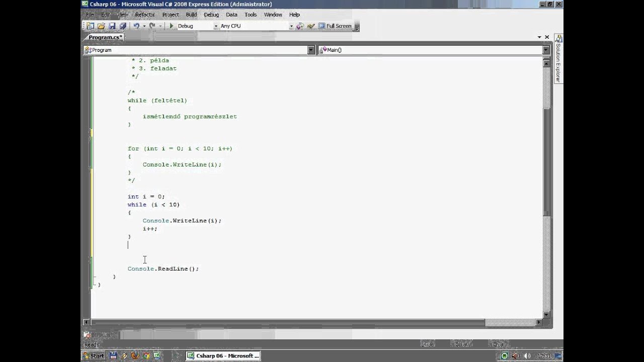Open the Solution Explorer side tab

[x=558, y=58]
